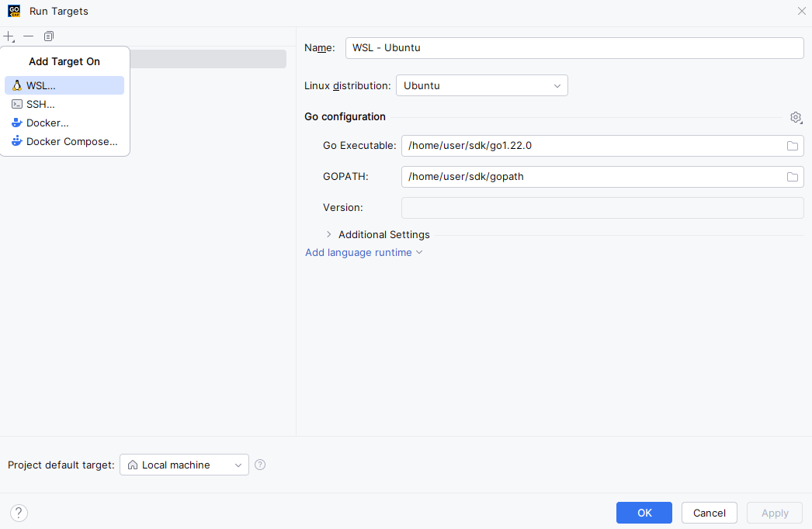Open the Project default target selector

click(184, 465)
